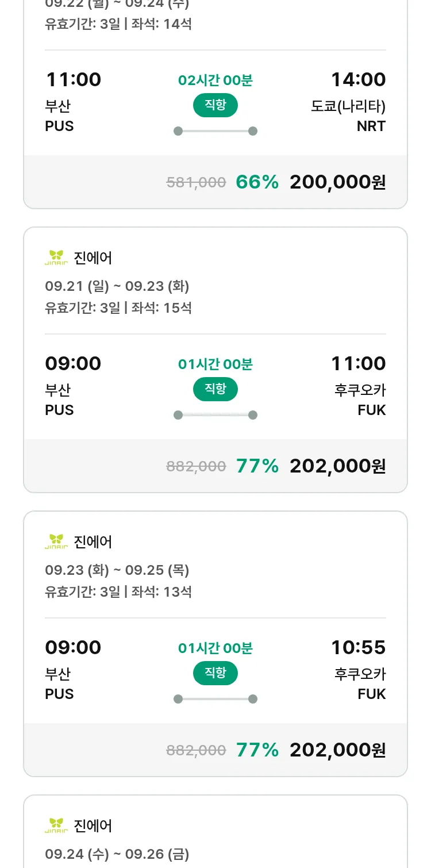The height and width of the screenshot is (868, 431).
Task: Select the 200,000원 Narita fare
Action: [x=337, y=182]
